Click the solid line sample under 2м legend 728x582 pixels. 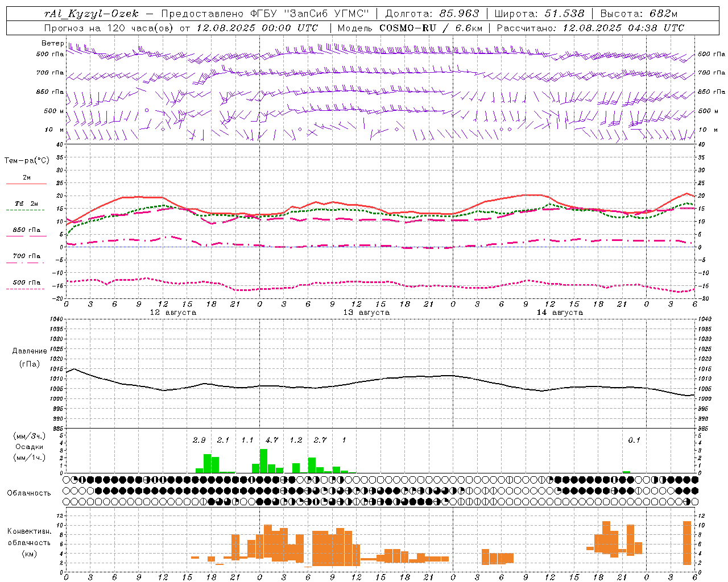(x=26, y=184)
